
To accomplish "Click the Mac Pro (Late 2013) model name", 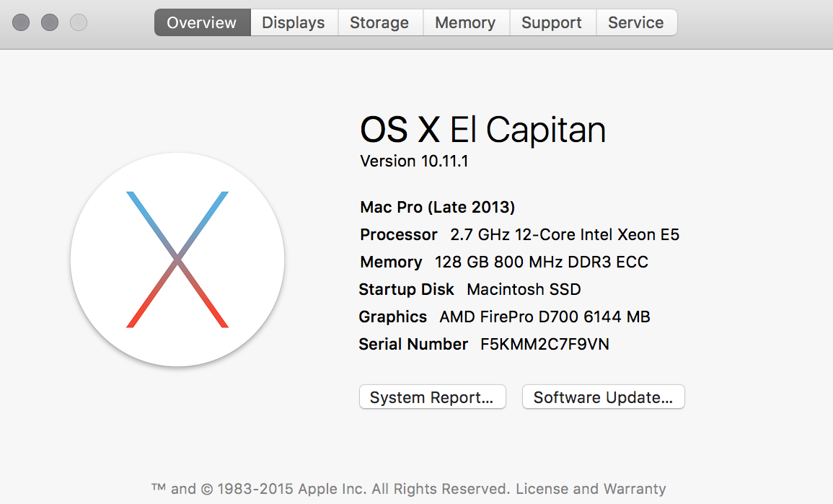I will 437,208.
